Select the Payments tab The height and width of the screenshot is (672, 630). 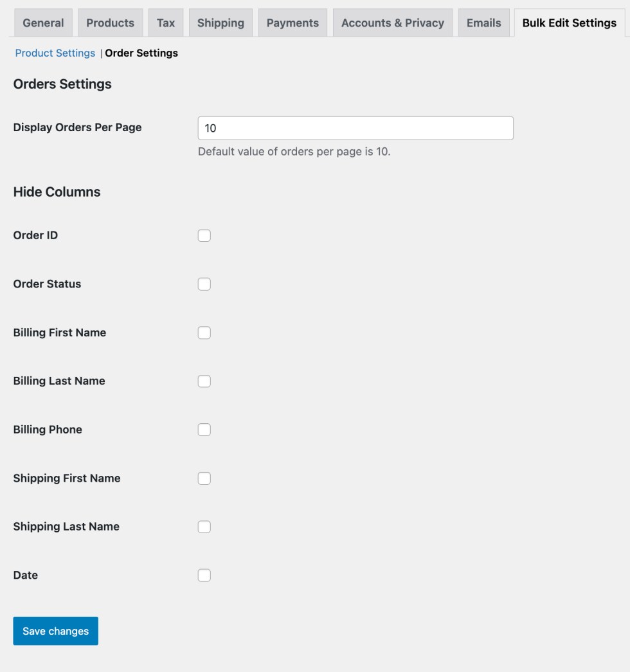292,23
